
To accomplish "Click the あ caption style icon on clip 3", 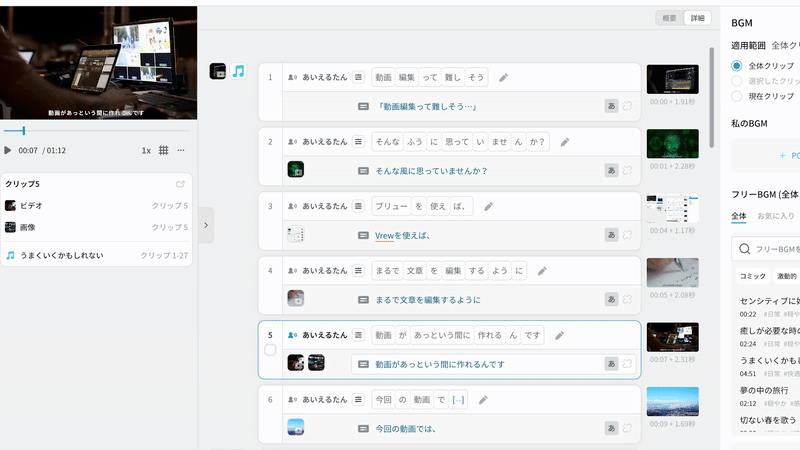I will pyautogui.click(x=611, y=235).
